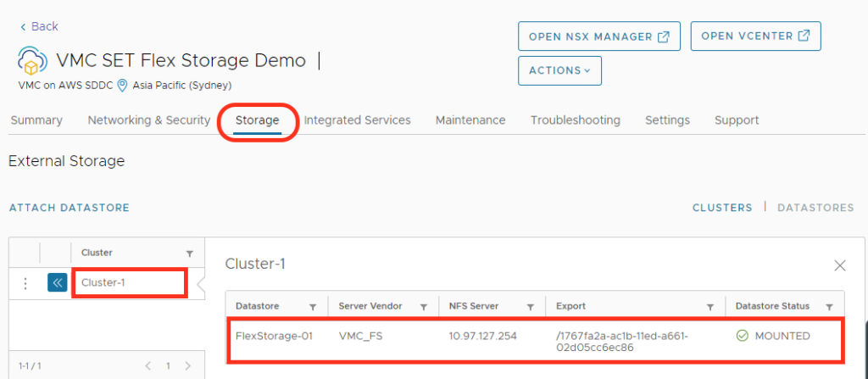Screen dimensions: 868x379
Task: Click the Datastore column header
Action: (x=258, y=306)
